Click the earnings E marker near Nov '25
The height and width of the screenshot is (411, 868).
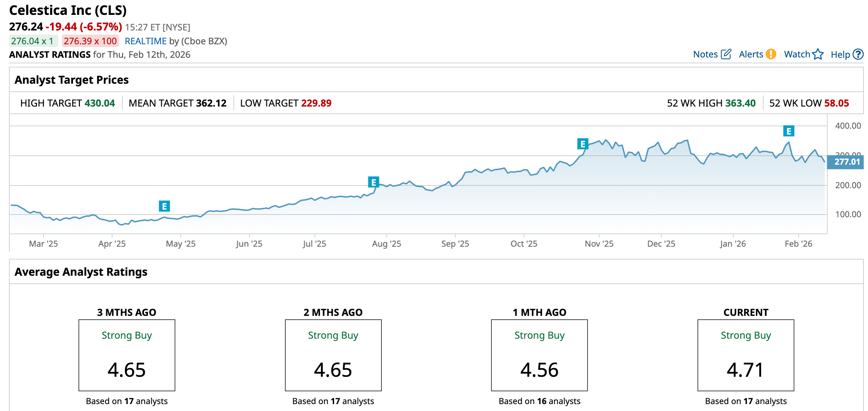click(583, 144)
